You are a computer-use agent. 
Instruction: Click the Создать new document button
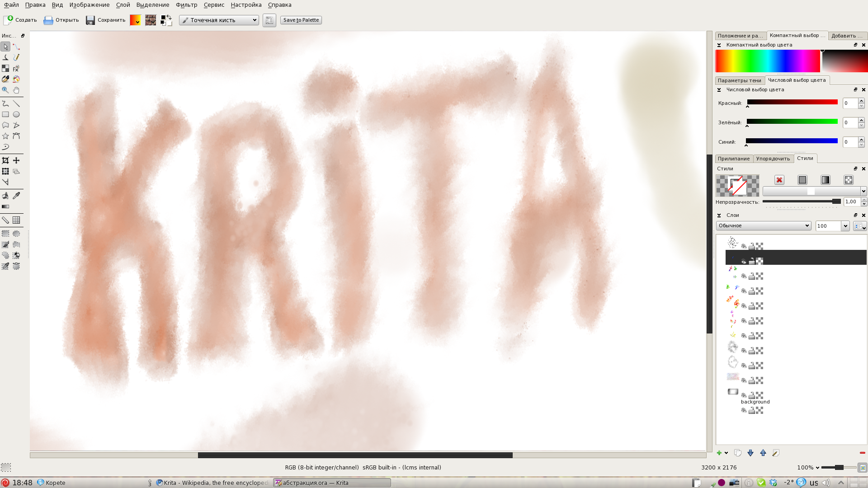[21, 20]
